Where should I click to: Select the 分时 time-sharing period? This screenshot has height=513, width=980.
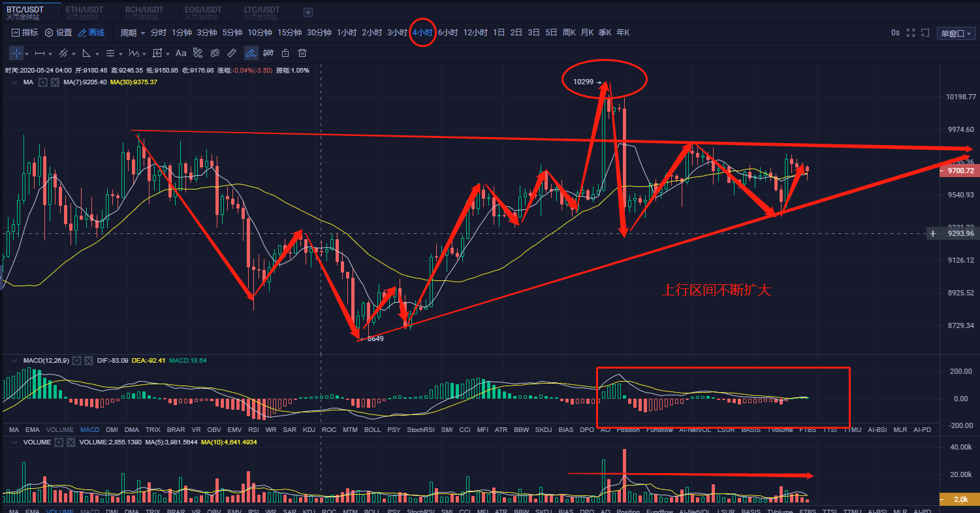click(159, 33)
